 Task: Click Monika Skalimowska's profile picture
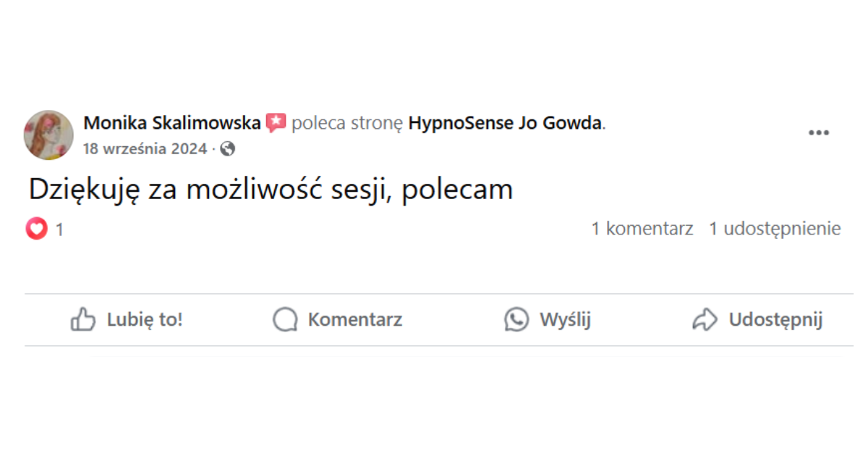point(48,135)
